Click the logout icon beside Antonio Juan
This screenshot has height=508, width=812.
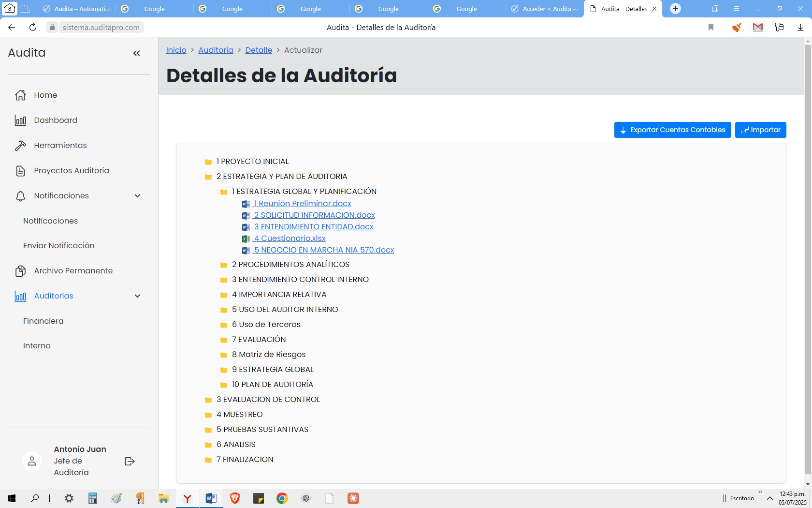click(x=130, y=461)
